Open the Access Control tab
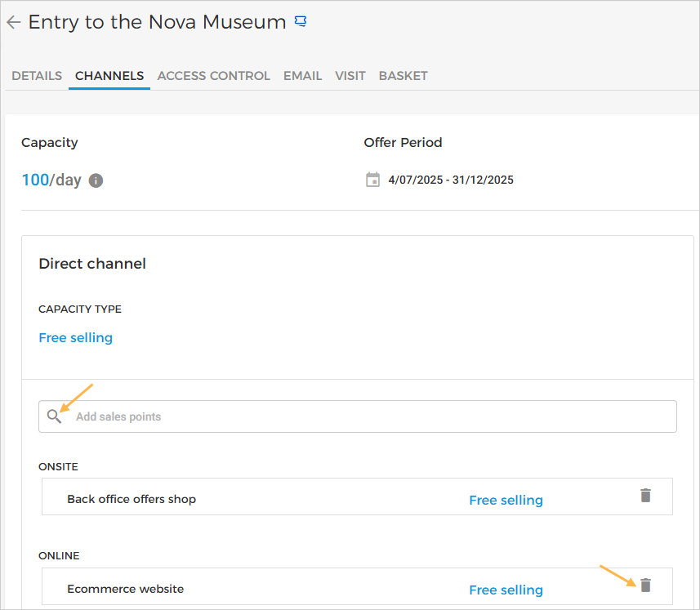Image resolution: width=700 pixels, height=610 pixels. 213,76
